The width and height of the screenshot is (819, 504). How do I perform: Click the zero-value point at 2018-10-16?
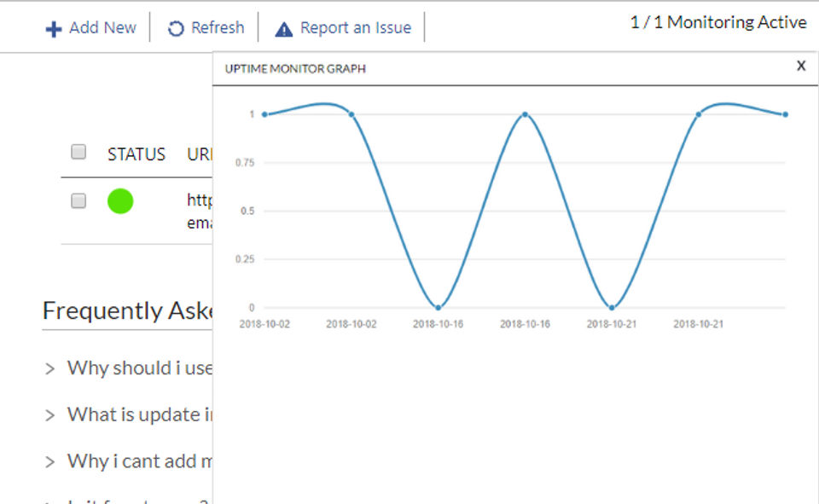coord(439,307)
